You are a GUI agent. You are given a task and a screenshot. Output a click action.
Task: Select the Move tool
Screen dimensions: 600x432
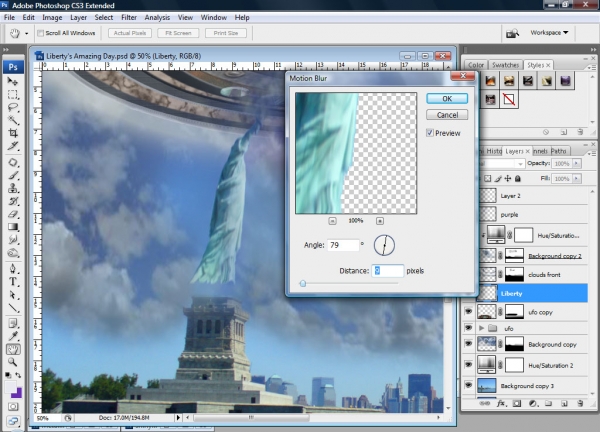pos(13,82)
